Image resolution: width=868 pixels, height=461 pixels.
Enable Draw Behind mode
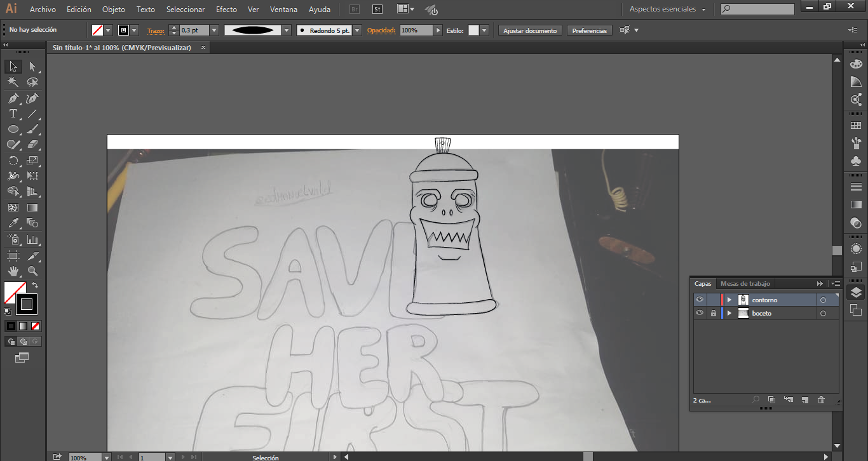click(24, 342)
